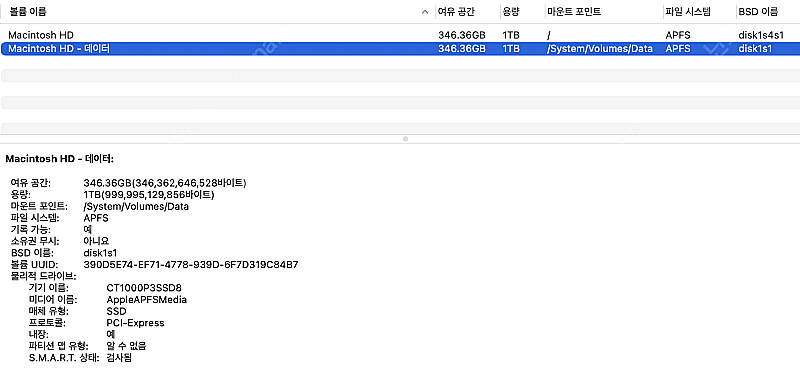Click the 검사됨 S.M.A.R.T. status value

click(x=119, y=358)
